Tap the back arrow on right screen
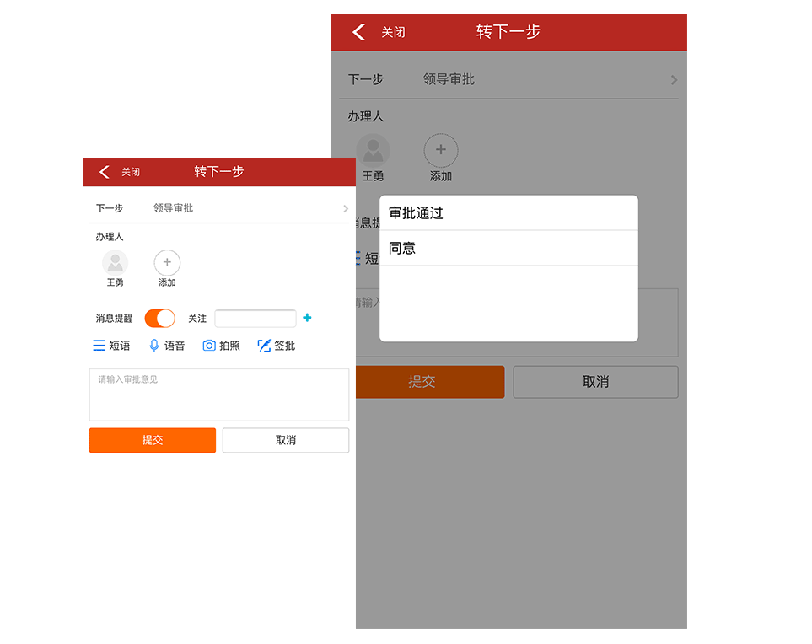This screenshot has height=644, width=812. click(x=358, y=31)
